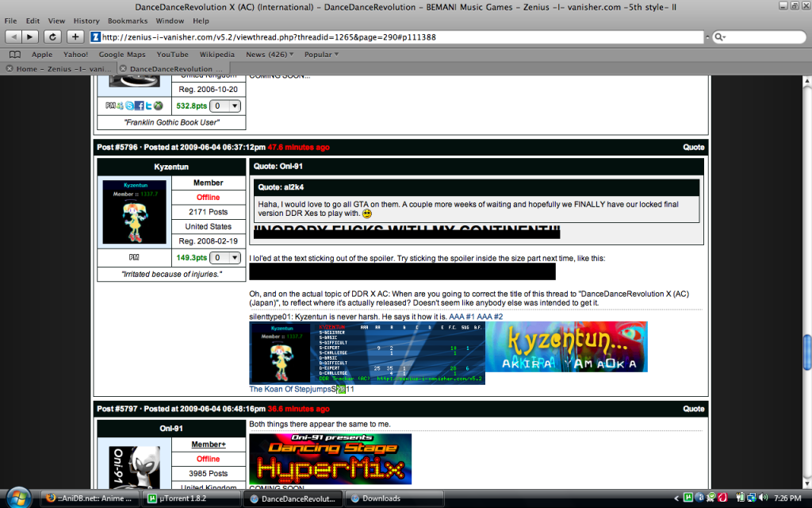Switch to the Downloads taskbar window
This screenshot has width=812, height=508.
click(394, 498)
